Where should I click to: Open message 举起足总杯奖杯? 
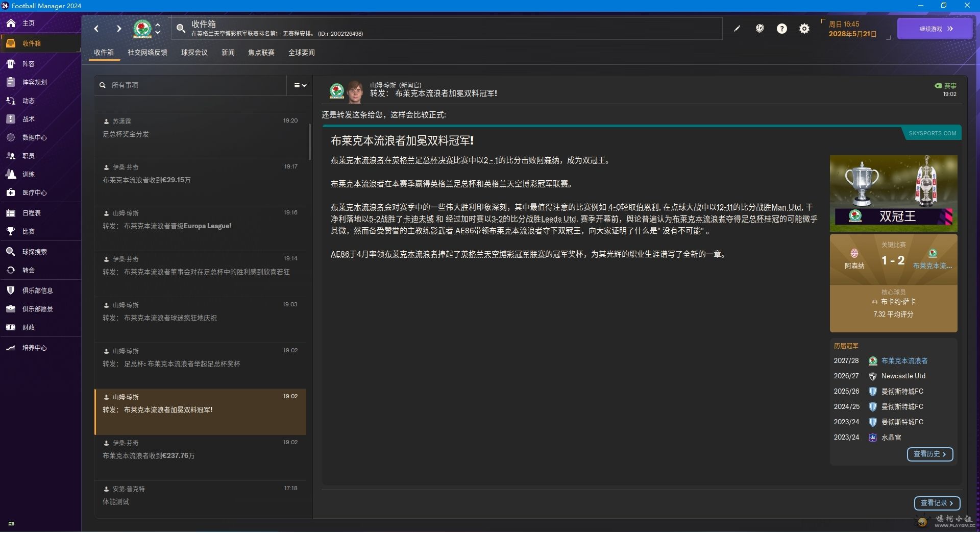pos(201,365)
